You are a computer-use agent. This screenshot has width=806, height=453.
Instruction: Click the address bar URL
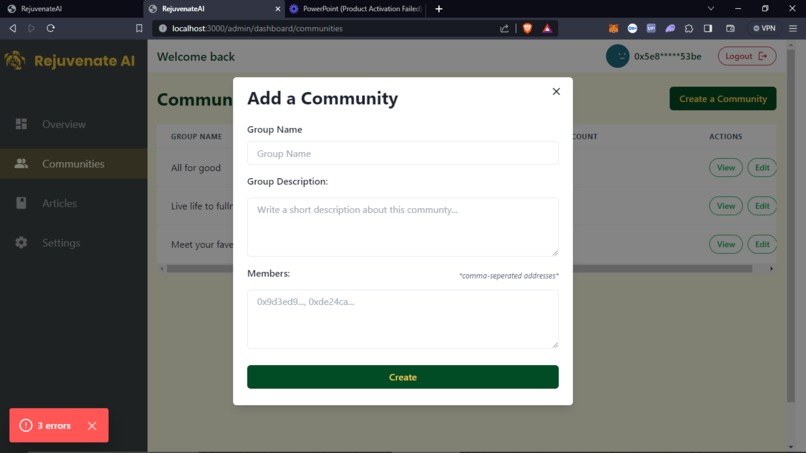[258, 28]
